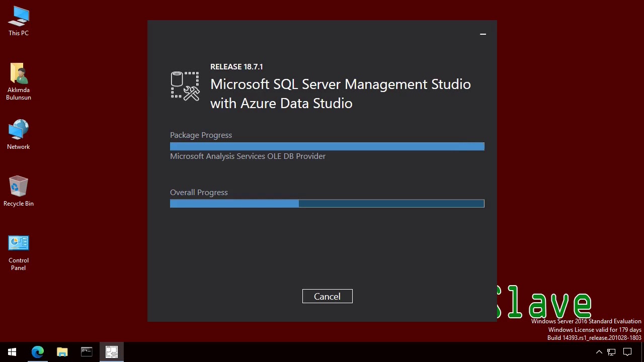Screen dimensions: 644x362
Task: Click the 'Overall Progress' label
Action: [x=199, y=193]
